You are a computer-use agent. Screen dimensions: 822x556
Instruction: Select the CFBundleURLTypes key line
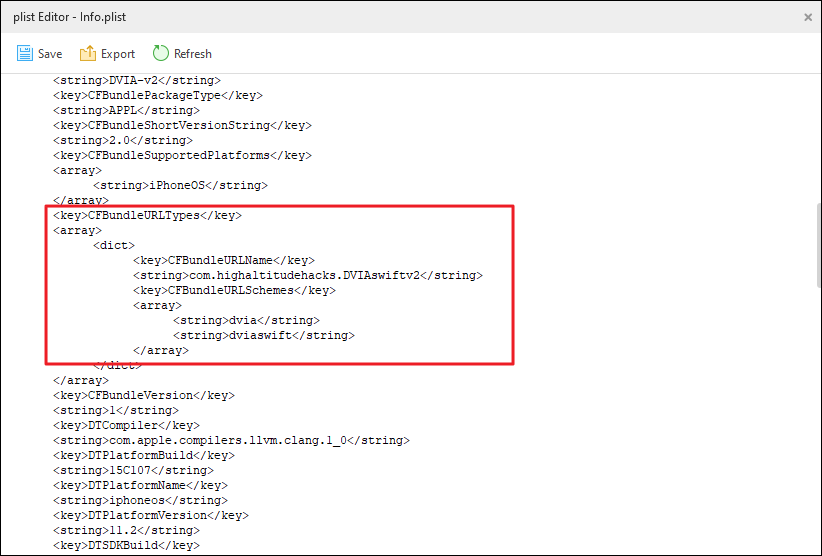(x=147, y=215)
